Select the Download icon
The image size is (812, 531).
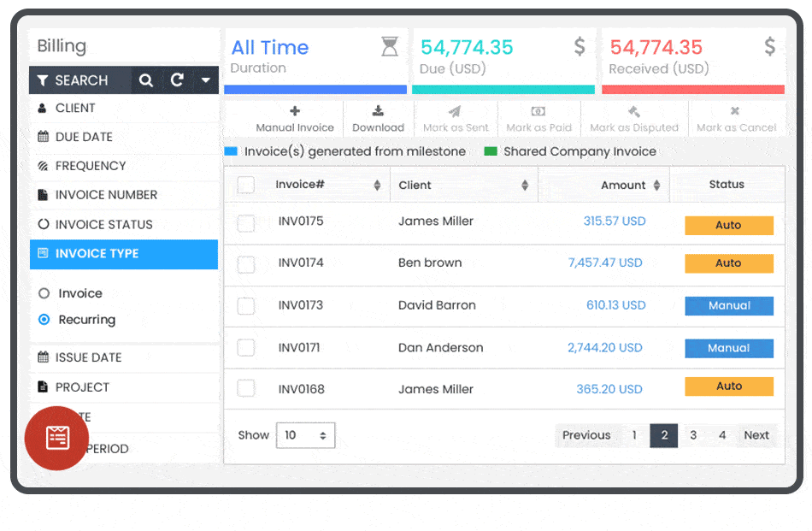(379, 110)
